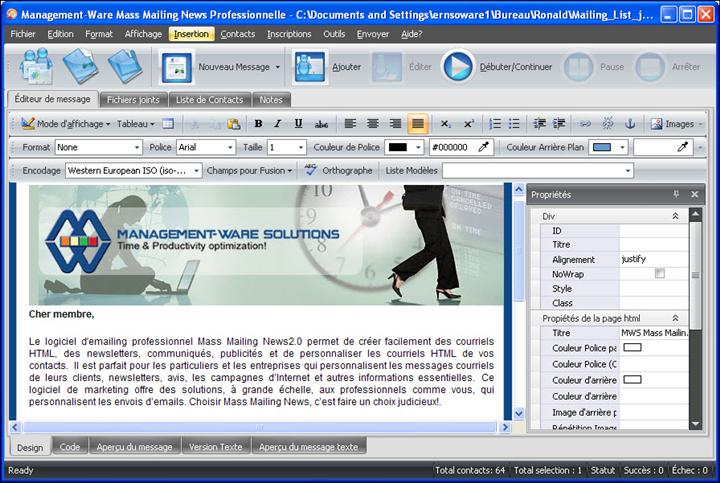Click the Mode d'affichage pencil icon
Screen dimensions: 720x483
(28, 124)
